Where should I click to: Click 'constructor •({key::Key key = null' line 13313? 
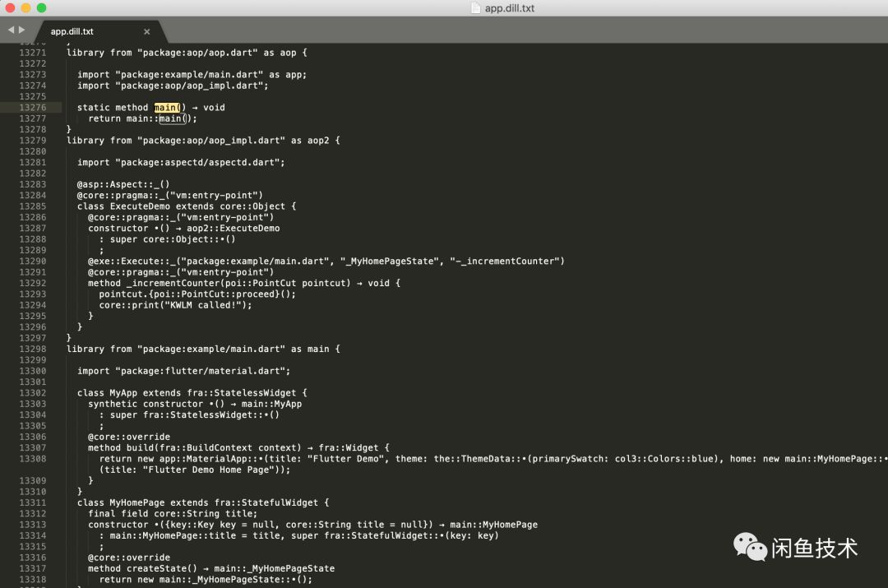(313, 525)
